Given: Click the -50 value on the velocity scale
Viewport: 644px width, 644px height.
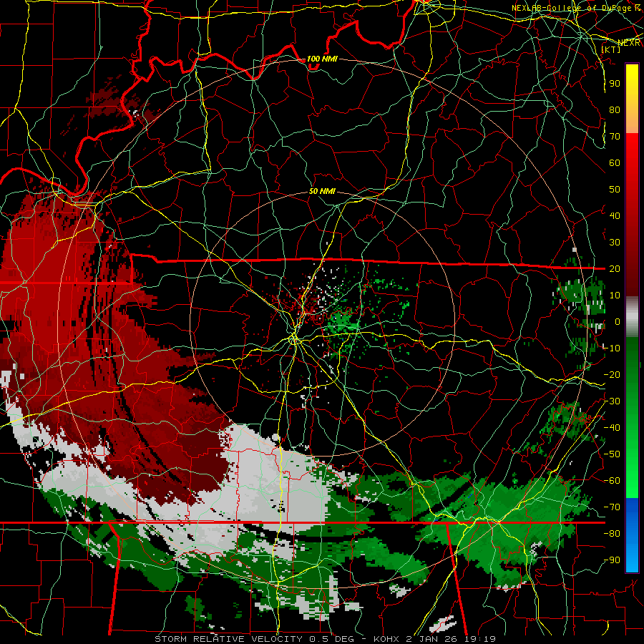Looking at the screenshot, I should (x=612, y=454).
